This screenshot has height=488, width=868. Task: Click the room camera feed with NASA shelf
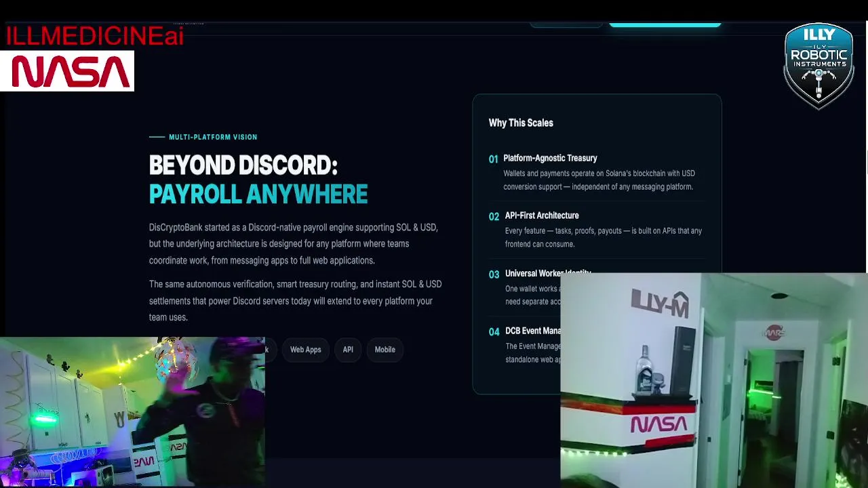[714, 380]
